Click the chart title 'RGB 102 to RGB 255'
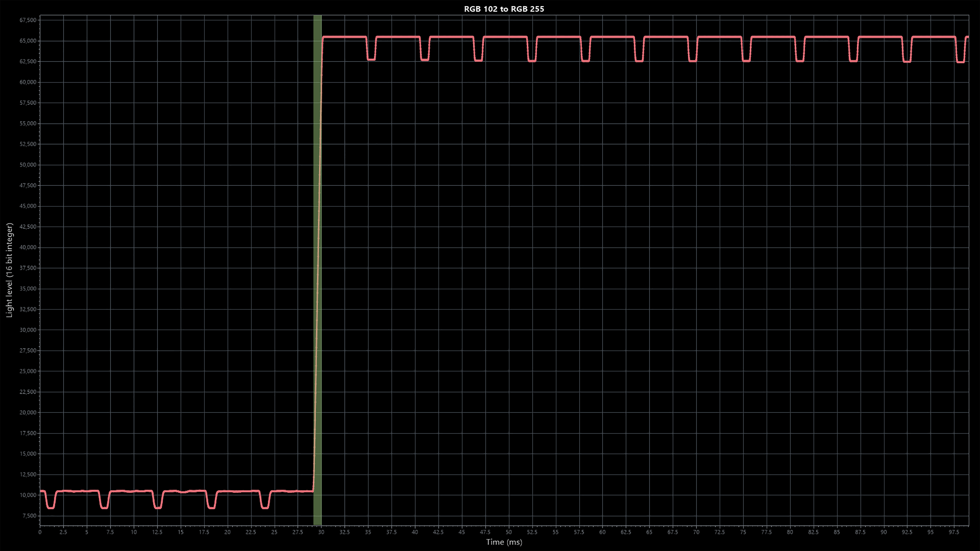Image resolution: width=980 pixels, height=551 pixels. click(504, 9)
